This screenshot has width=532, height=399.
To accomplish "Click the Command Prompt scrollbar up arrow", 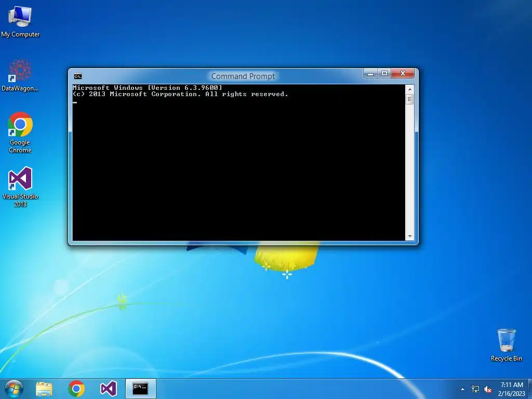I will tap(410, 89).
